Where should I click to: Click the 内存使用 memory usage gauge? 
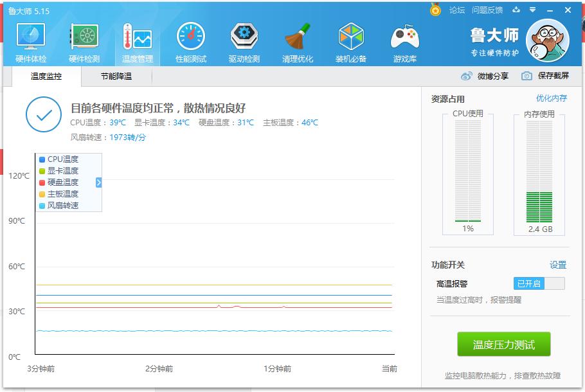click(x=539, y=174)
